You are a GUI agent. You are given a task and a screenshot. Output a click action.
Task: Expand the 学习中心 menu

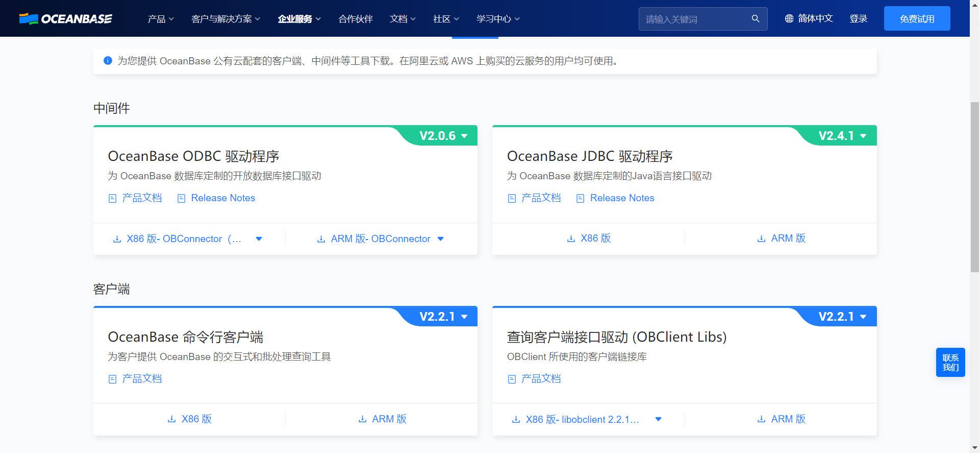click(x=498, y=19)
